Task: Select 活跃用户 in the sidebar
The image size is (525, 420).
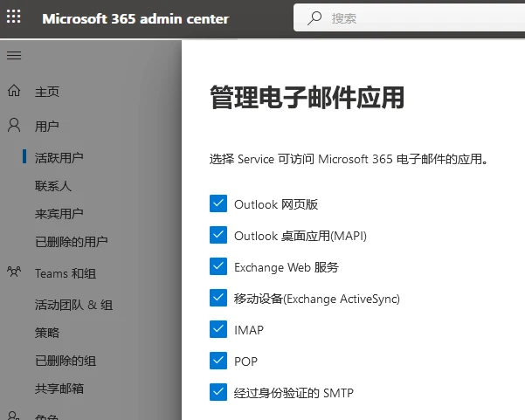Action: (x=59, y=158)
